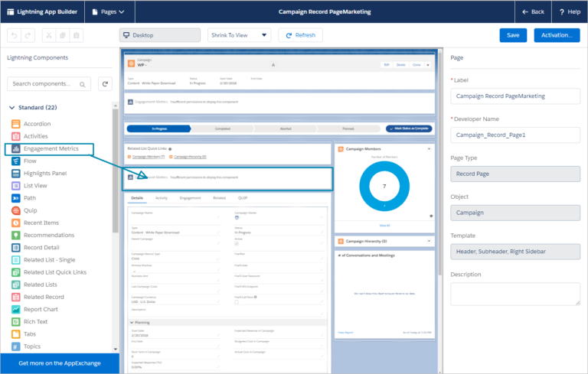
Task: Open the Desktop form factor selector
Action: [160, 35]
